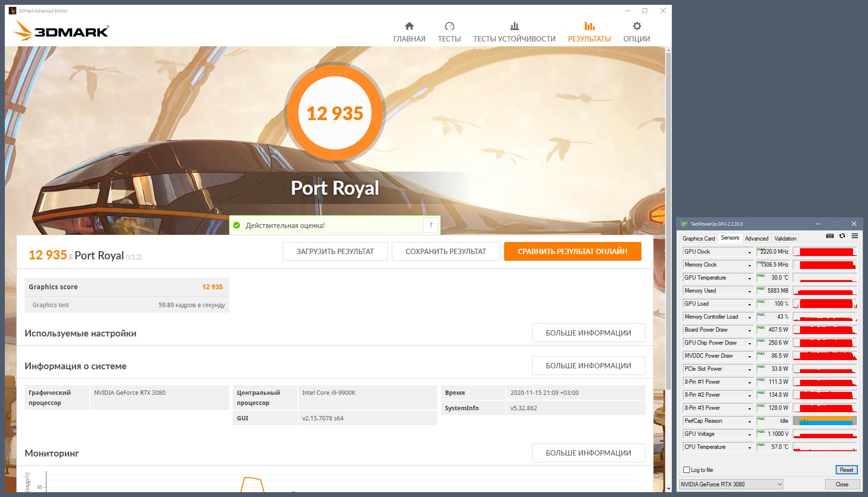Click the GPU Temperature sensor graph

825,278
